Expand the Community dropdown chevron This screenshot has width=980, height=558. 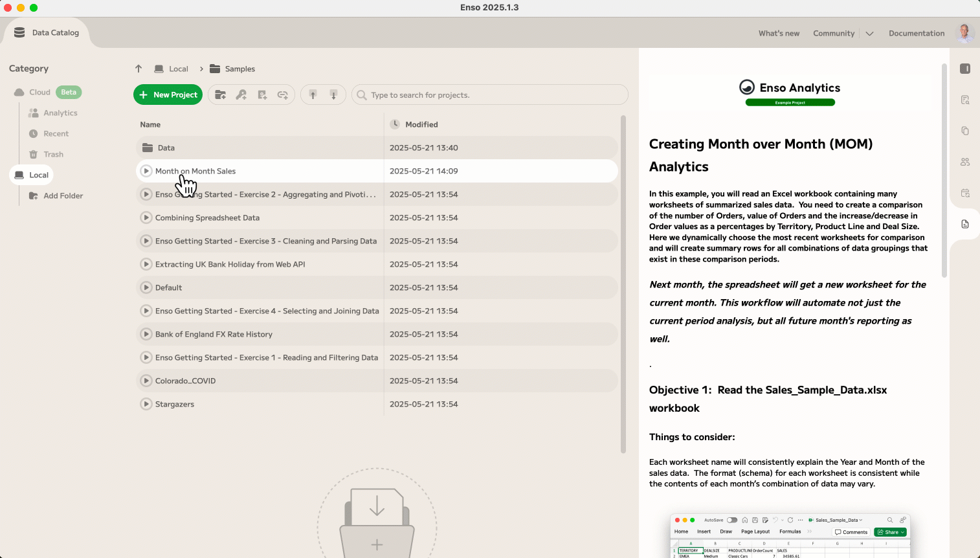point(869,34)
